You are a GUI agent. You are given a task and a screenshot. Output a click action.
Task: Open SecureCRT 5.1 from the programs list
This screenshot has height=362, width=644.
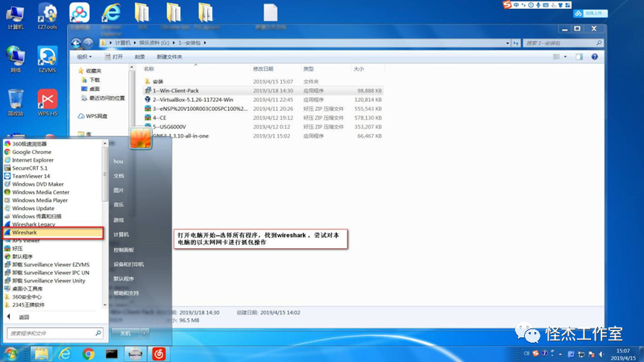[30, 168]
